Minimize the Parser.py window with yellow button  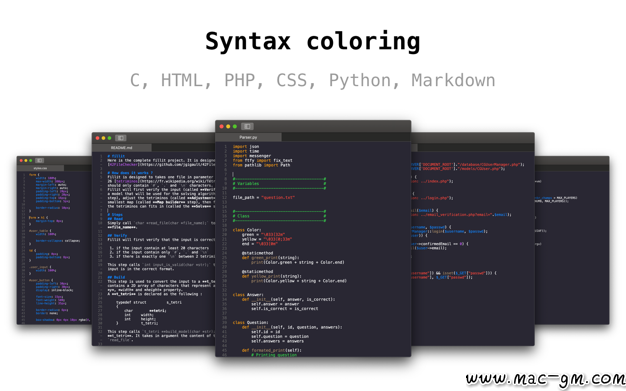click(x=228, y=126)
